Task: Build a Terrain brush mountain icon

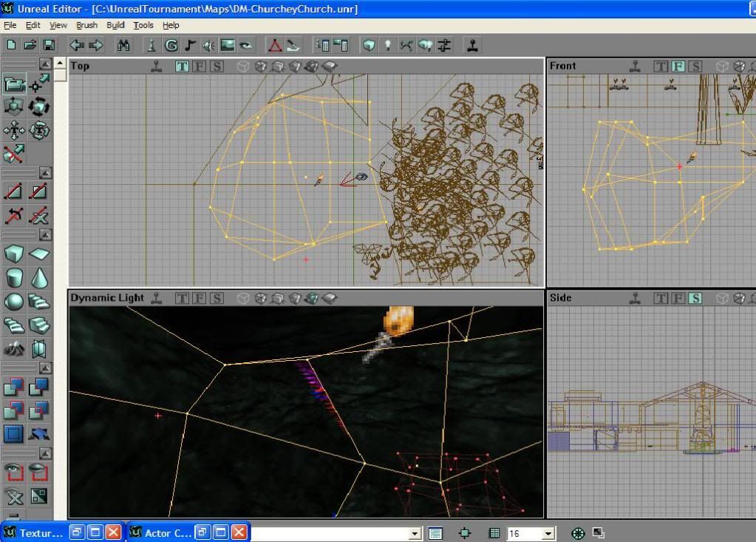Action: pyautogui.click(x=15, y=348)
